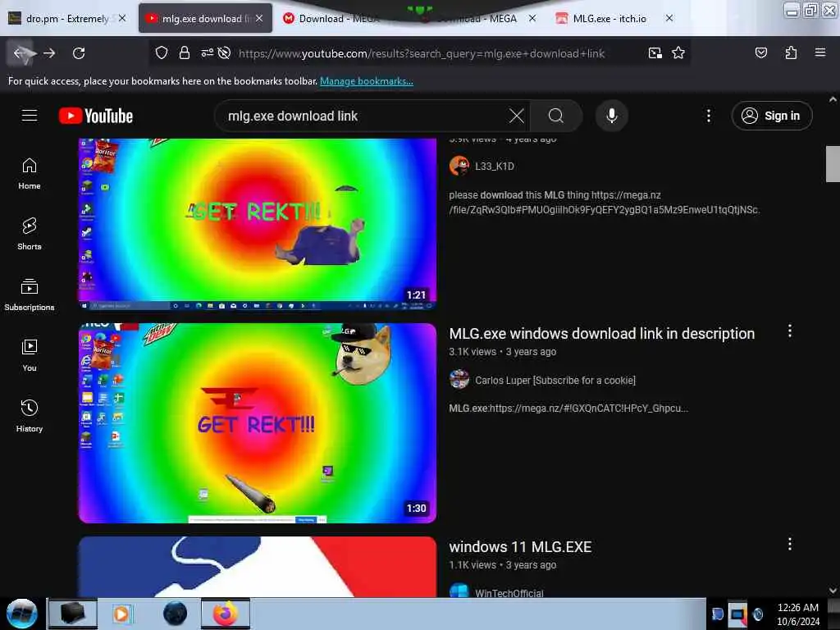Close the dro.pm tab
Viewport: 840px width, 630px height.
122,18
